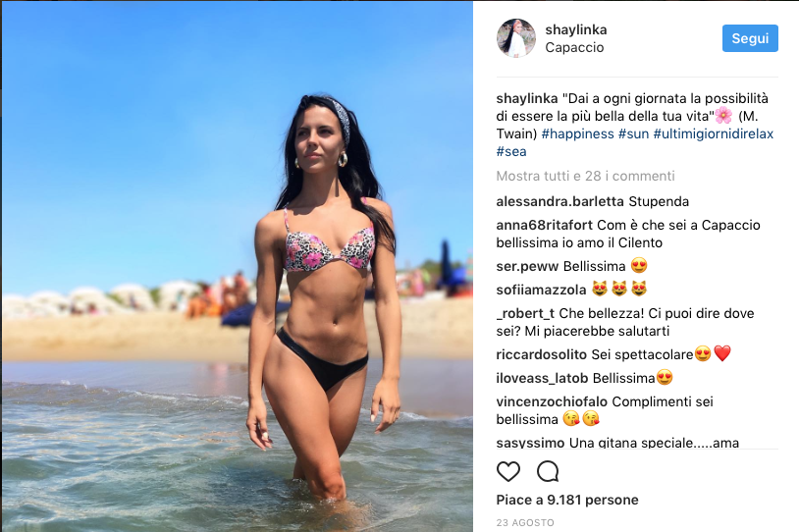Open vincenzochiofalo commenter profile
Screen dimensions: 799x532
(x=552, y=401)
